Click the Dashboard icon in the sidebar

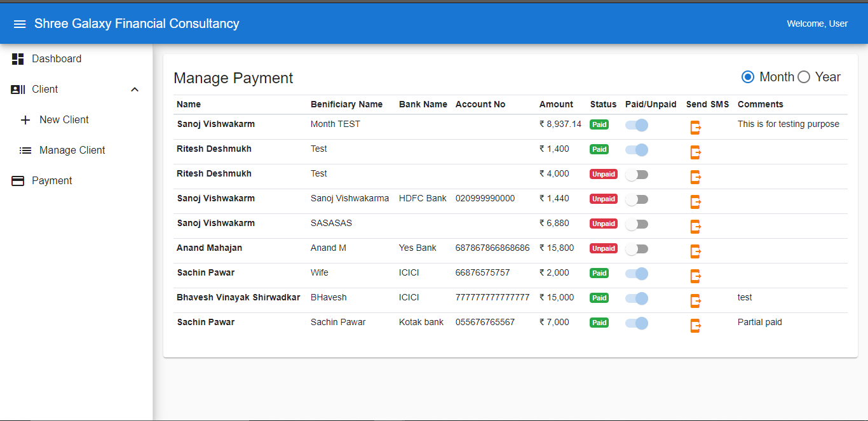pos(17,58)
